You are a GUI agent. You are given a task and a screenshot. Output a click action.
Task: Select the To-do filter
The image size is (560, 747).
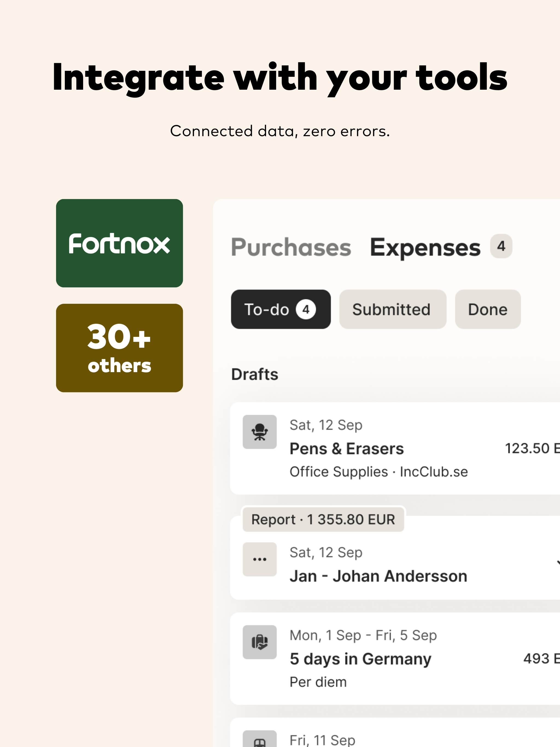click(267, 309)
